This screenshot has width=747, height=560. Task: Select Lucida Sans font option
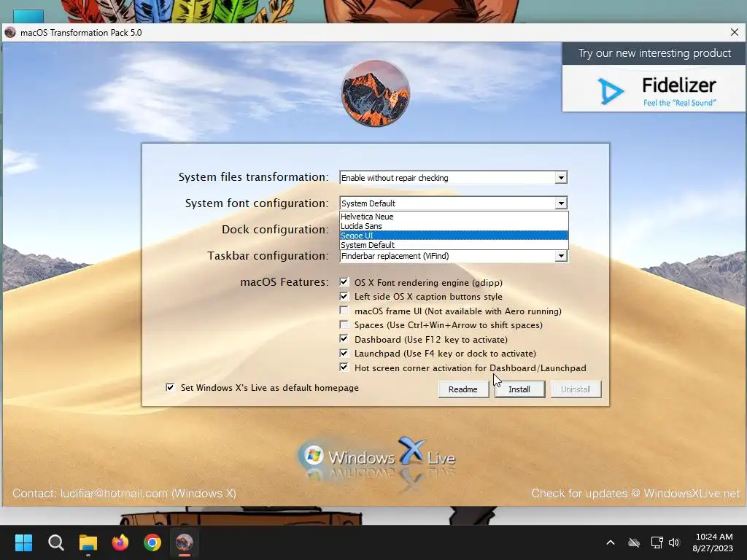[454, 226]
